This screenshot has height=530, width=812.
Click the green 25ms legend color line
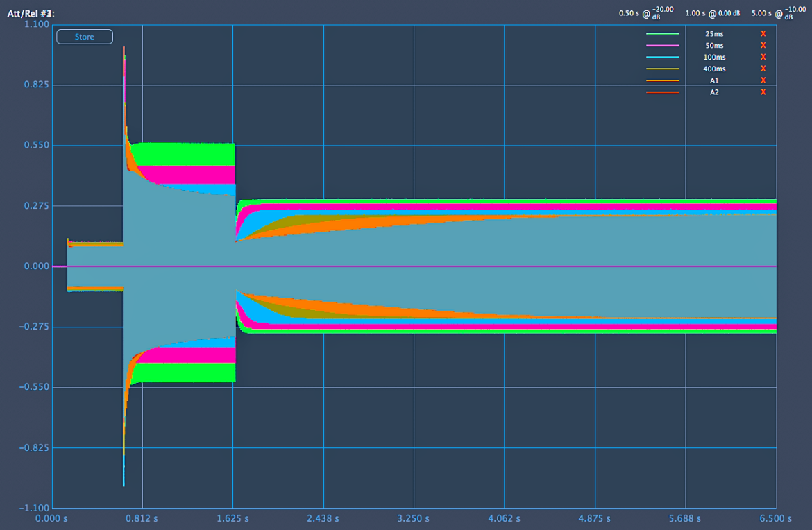pos(662,33)
